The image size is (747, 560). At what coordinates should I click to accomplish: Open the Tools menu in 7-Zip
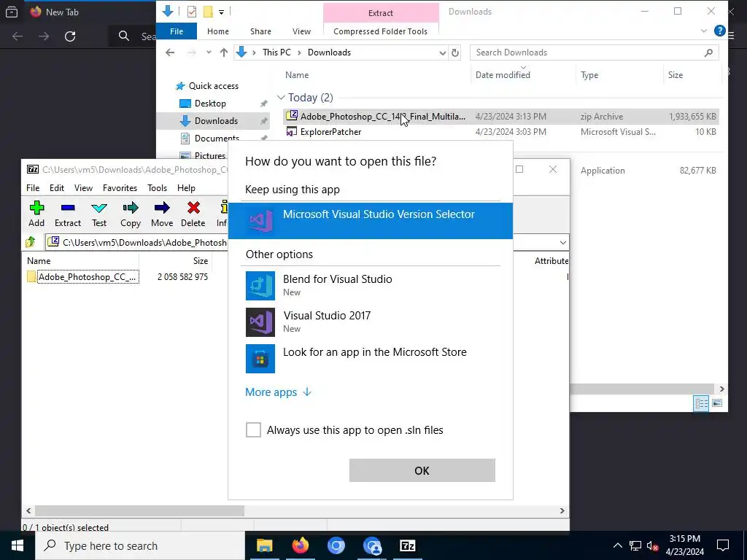click(158, 188)
